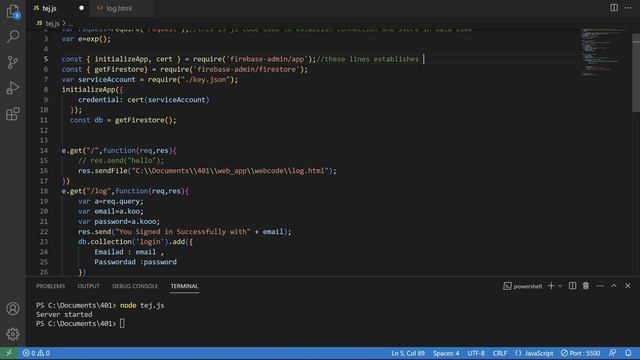The width and height of the screenshot is (640, 360).
Task: Open remote window indicator in status bar
Action: point(9,353)
